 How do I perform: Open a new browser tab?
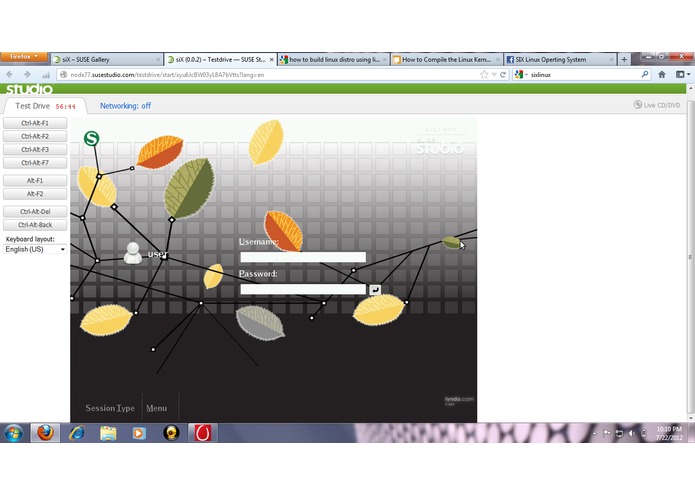624,59
